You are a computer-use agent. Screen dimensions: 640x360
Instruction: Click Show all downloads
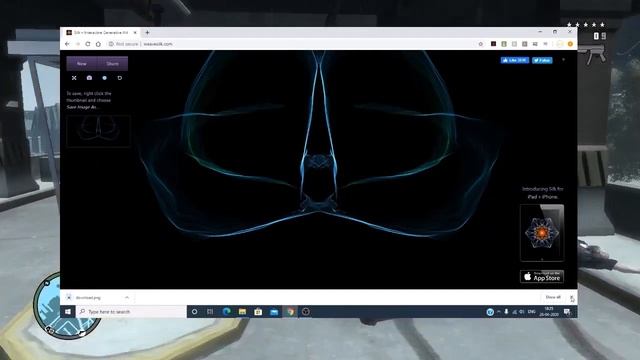tap(553, 297)
